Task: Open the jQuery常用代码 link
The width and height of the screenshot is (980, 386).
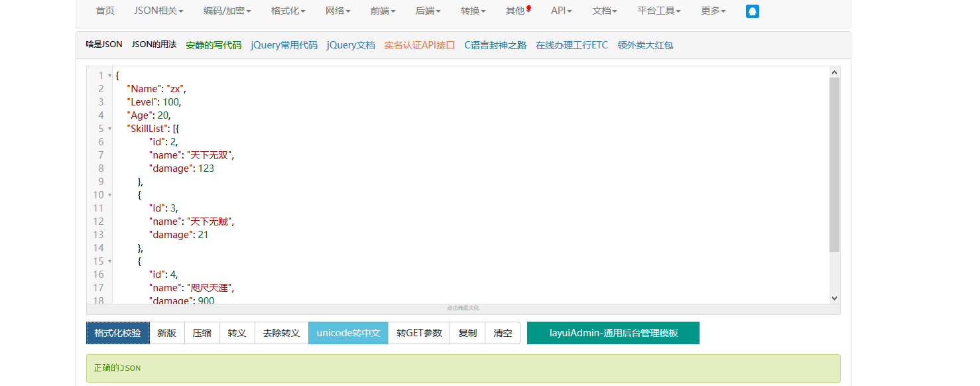Action: (284, 45)
